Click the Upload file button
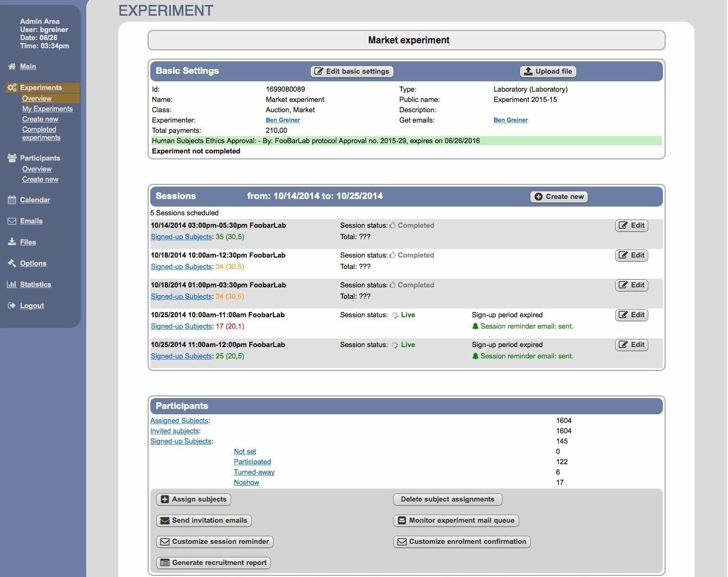Viewport: 728px width, 577px height. (548, 71)
